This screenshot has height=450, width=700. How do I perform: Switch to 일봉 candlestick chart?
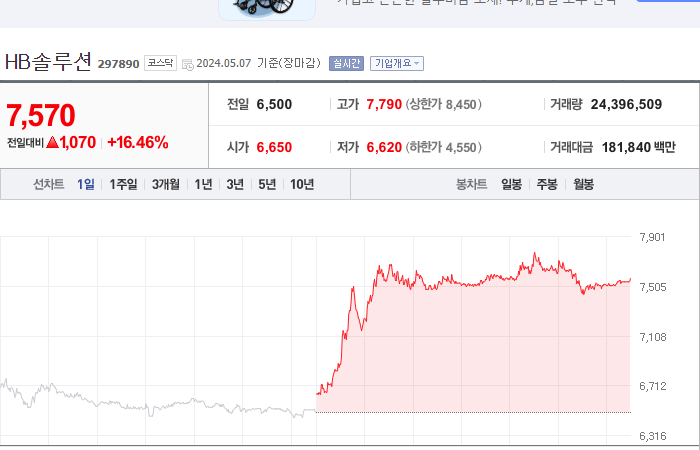click(x=511, y=184)
